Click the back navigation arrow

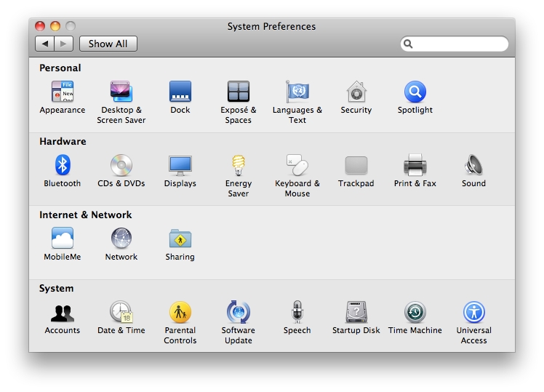coord(45,44)
